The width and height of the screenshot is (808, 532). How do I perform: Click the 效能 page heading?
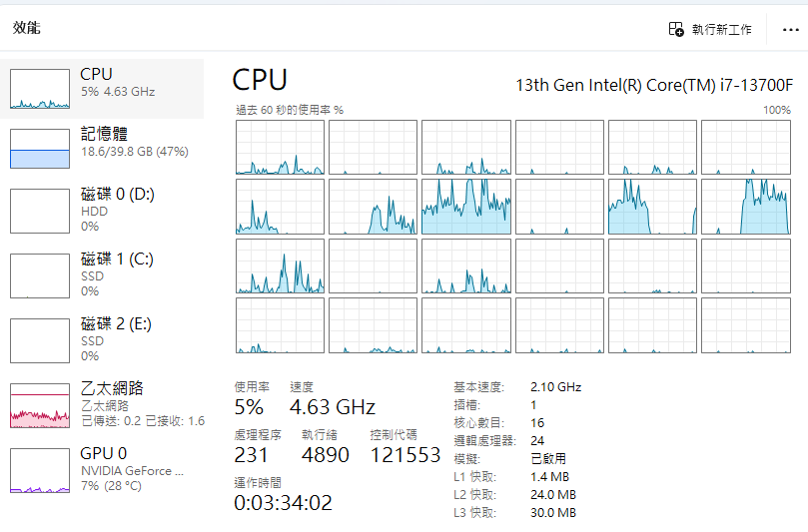point(27,28)
